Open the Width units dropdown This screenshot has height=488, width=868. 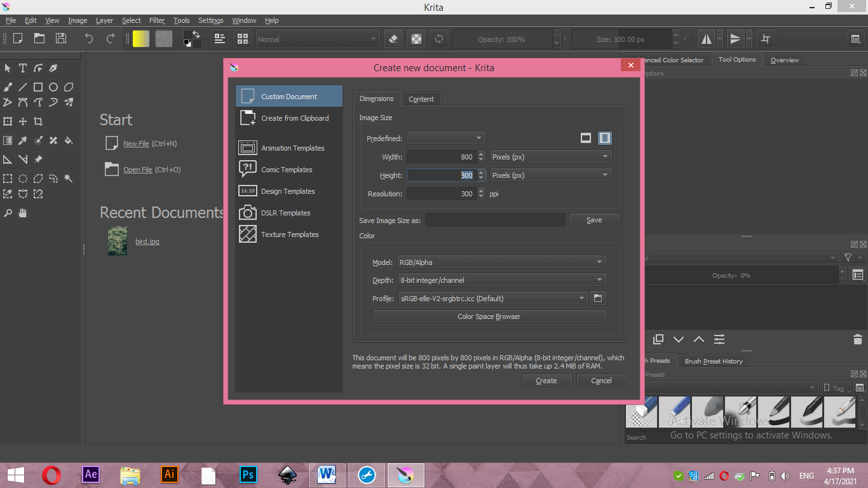[x=551, y=156]
